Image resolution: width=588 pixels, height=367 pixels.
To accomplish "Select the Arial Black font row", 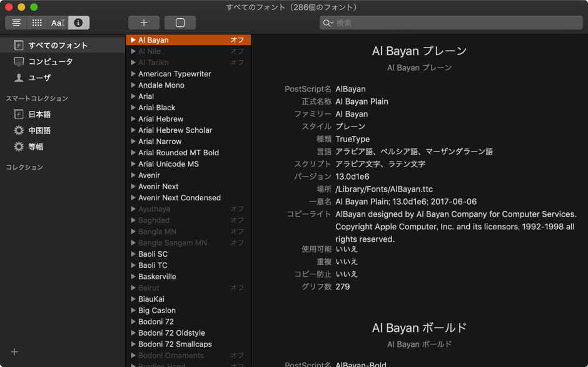I will point(157,108).
